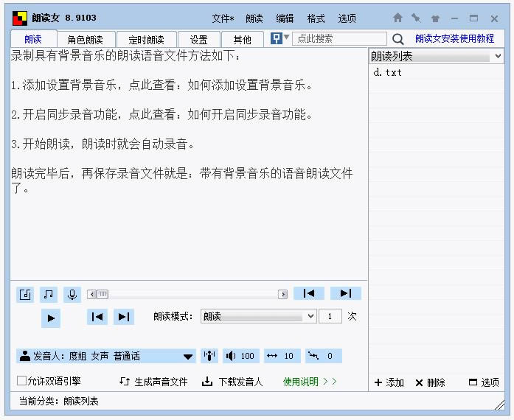The image size is (514, 420).
Task: Click progress scrollbar left arrow
Action: click(92, 294)
